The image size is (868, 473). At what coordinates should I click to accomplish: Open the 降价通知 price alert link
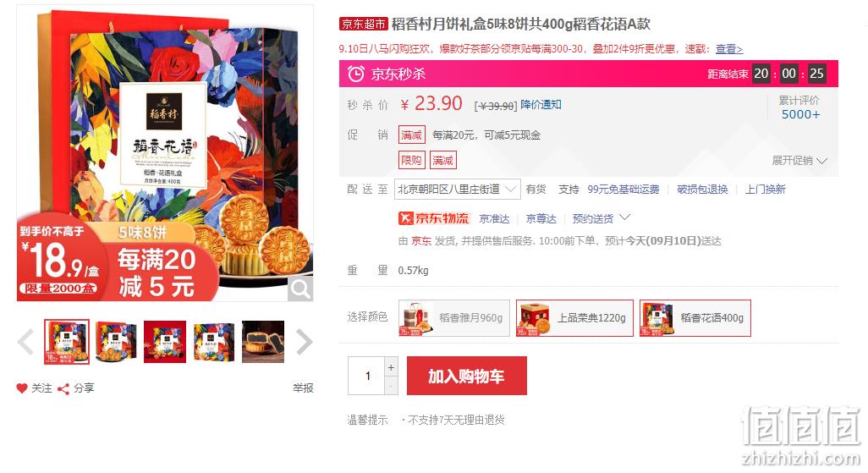[541, 105]
